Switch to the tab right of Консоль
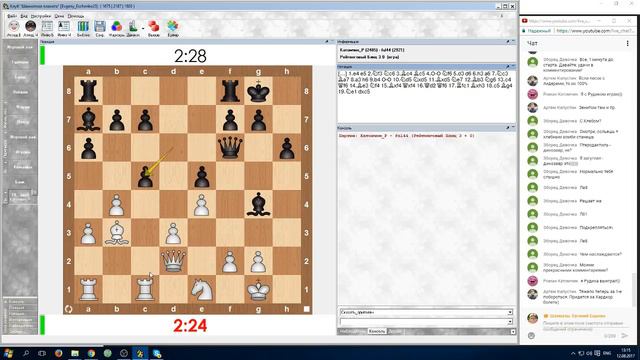The height and width of the screenshot is (360, 640). click(x=395, y=331)
